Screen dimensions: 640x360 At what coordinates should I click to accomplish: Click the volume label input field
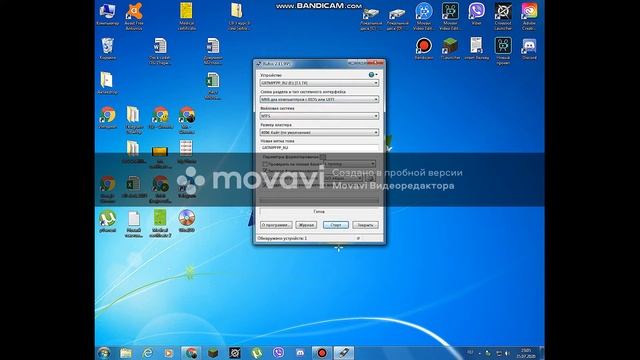click(x=319, y=147)
